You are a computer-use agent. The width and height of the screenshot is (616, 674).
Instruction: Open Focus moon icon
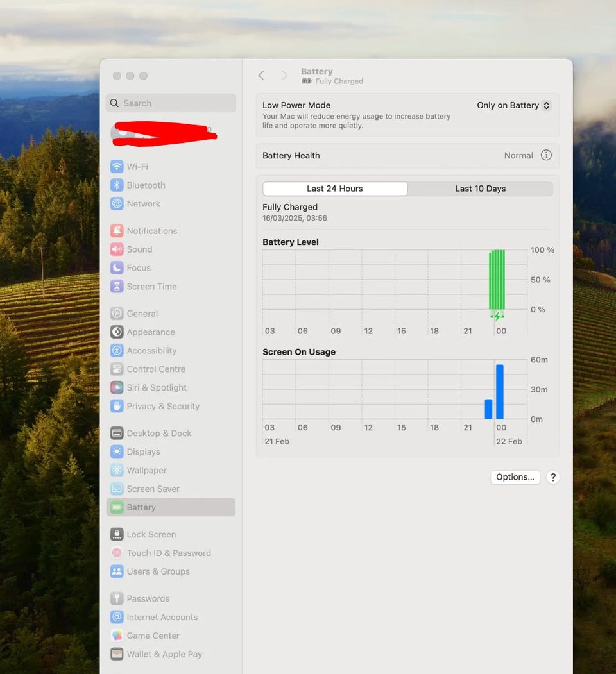pos(117,267)
